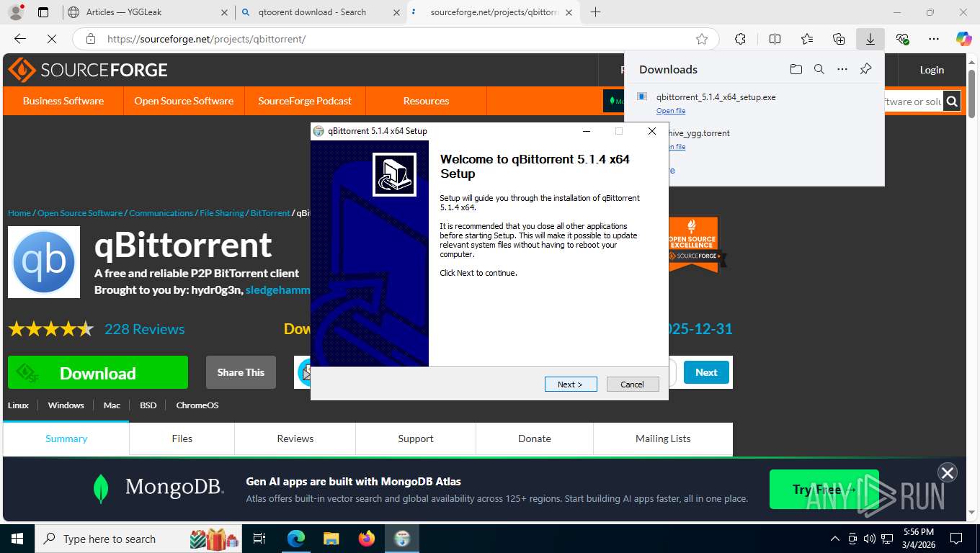Screen dimensions: 980x553
Task: Click Try Free on MongoDB ad
Action: (824, 490)
